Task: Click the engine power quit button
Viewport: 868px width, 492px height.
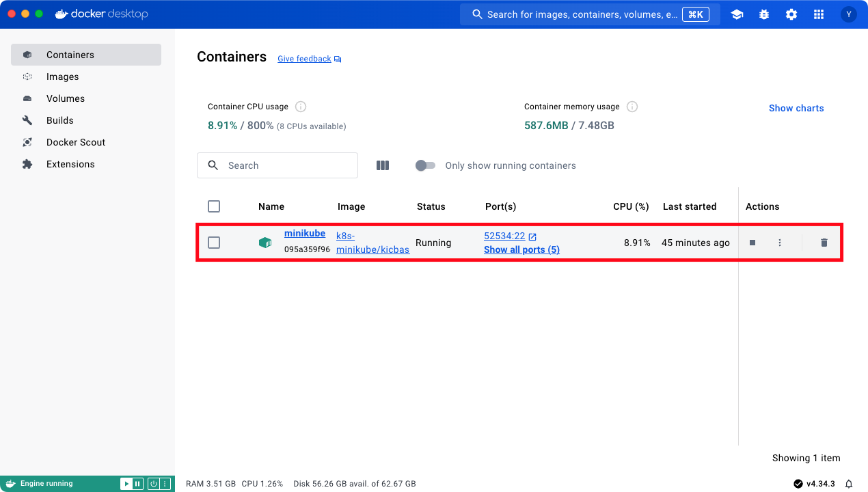Action: [x=154, y=484]
